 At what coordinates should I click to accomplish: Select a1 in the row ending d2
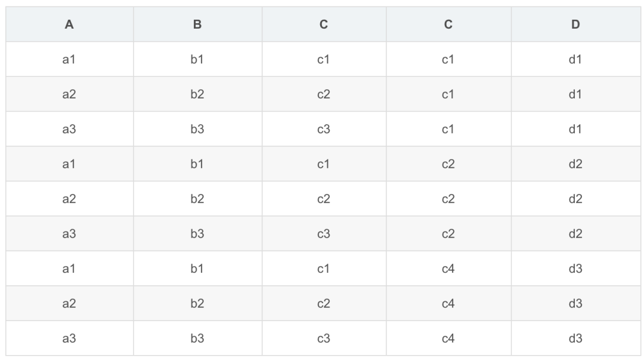69,164
